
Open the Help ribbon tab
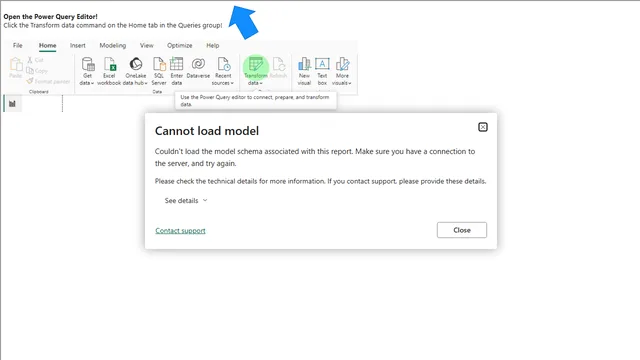click(213, 45)
